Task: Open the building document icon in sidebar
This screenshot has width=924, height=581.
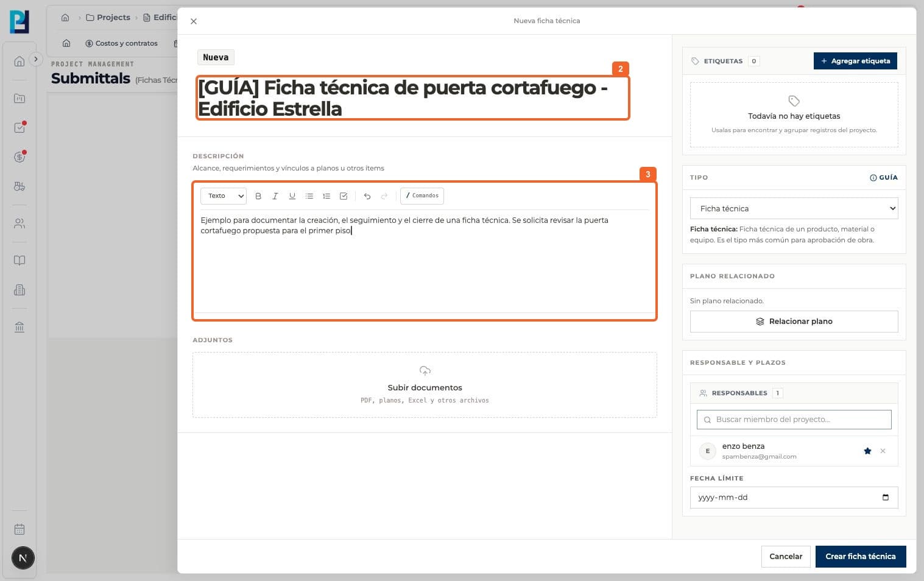Action: (x=19, y=290)
